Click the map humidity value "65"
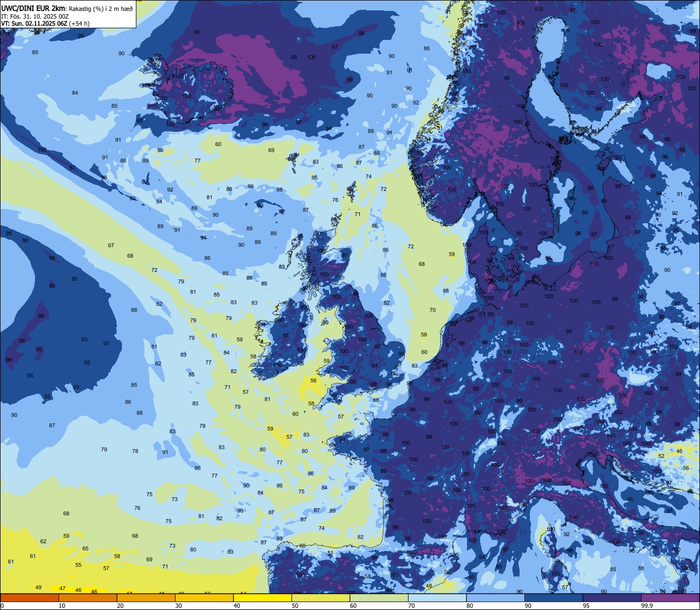 point(85,549)
